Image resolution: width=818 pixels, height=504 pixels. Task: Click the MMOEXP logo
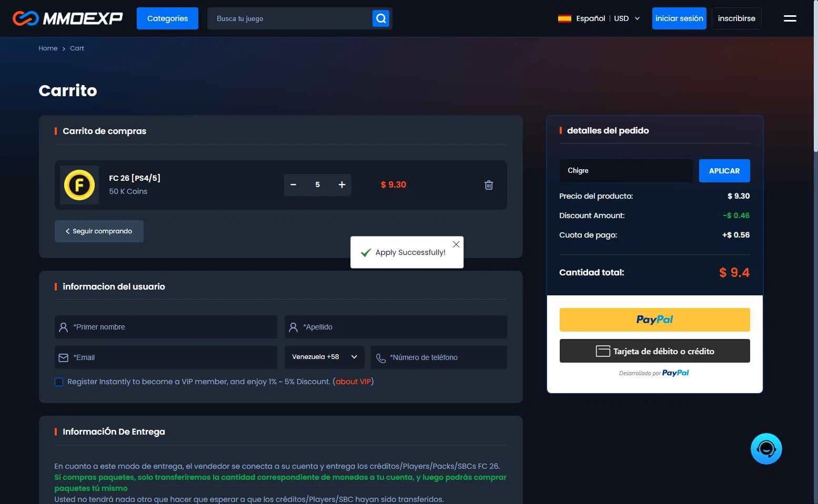pyautogui.click(x=68, y=18)
